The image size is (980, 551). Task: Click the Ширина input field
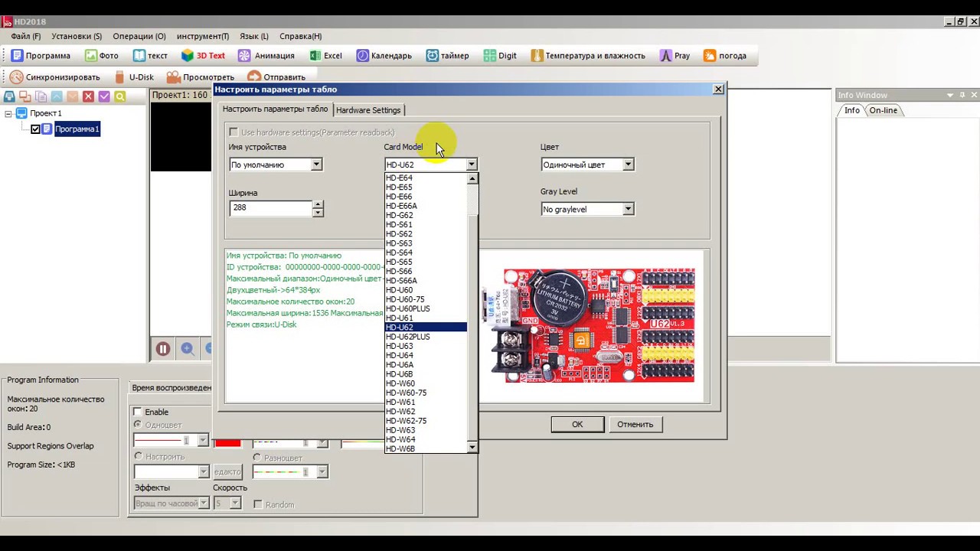click(270, 207)
